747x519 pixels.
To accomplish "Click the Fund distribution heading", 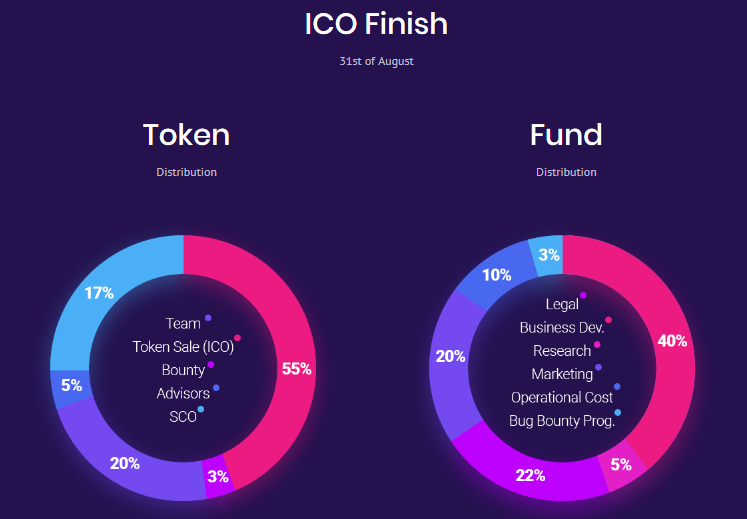I will tap(566, 135).
